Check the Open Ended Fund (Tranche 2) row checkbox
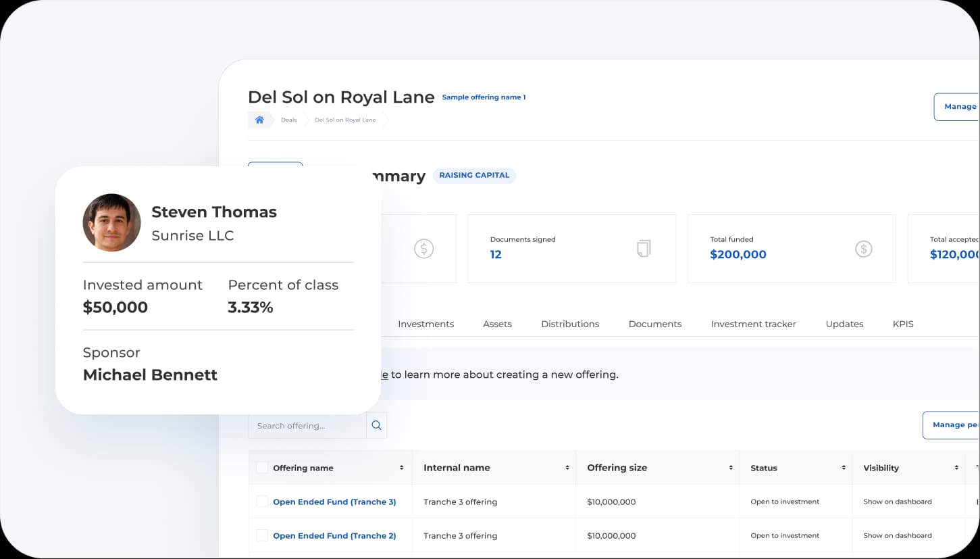The image size is (980, 559). (261, 535)
